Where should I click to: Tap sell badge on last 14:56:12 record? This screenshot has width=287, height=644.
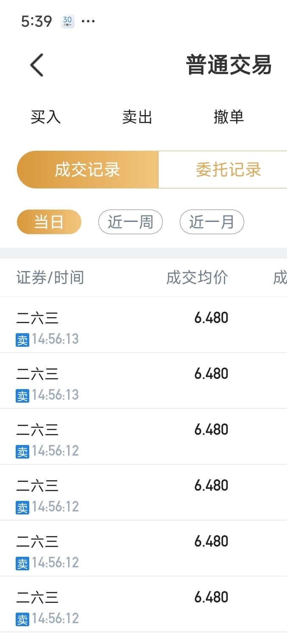tap(22, 619)
